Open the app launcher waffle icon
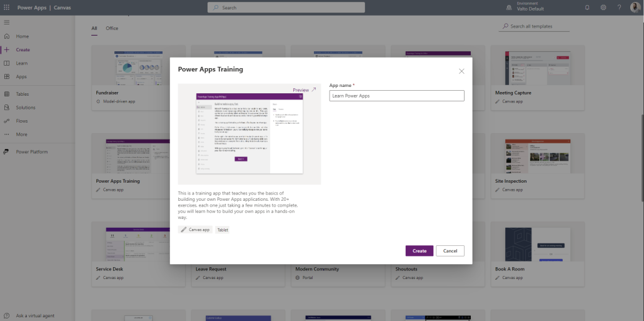This screenshot has width=644, height=321. [7, 8]
